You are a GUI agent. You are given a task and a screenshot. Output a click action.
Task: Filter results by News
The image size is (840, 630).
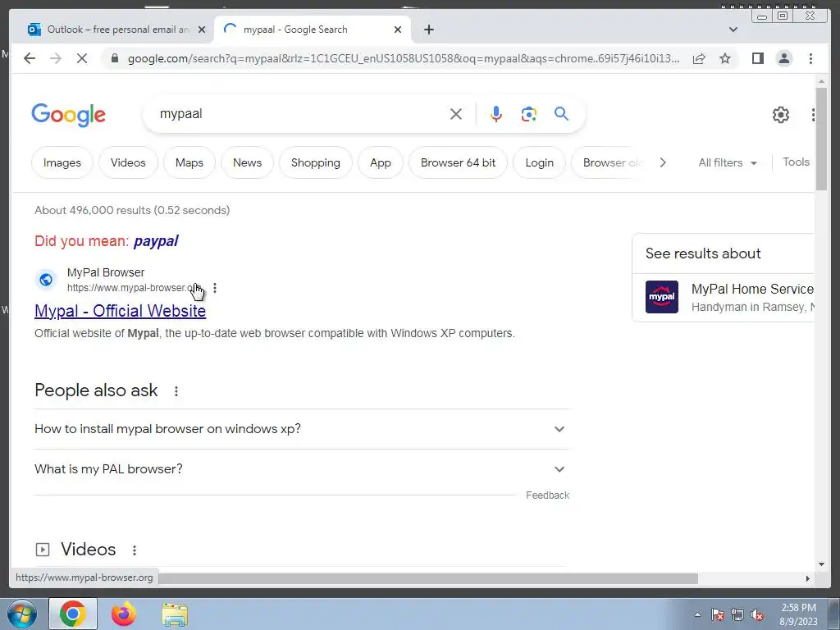tap(247, 163)
